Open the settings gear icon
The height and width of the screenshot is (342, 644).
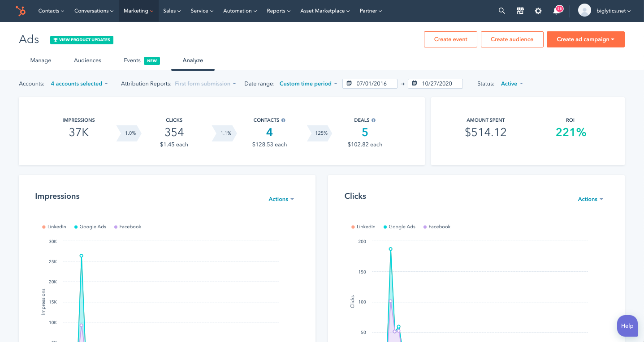tap(538, 11)
